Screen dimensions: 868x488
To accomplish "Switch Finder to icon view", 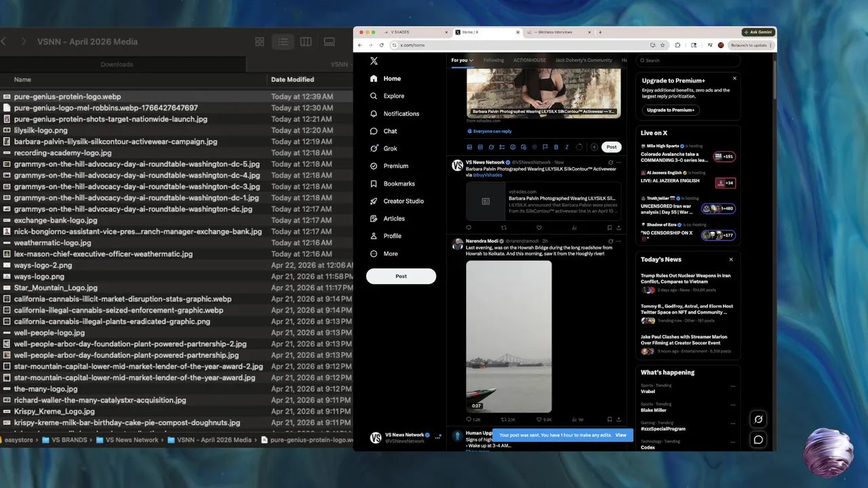I will tap(260, 42).
